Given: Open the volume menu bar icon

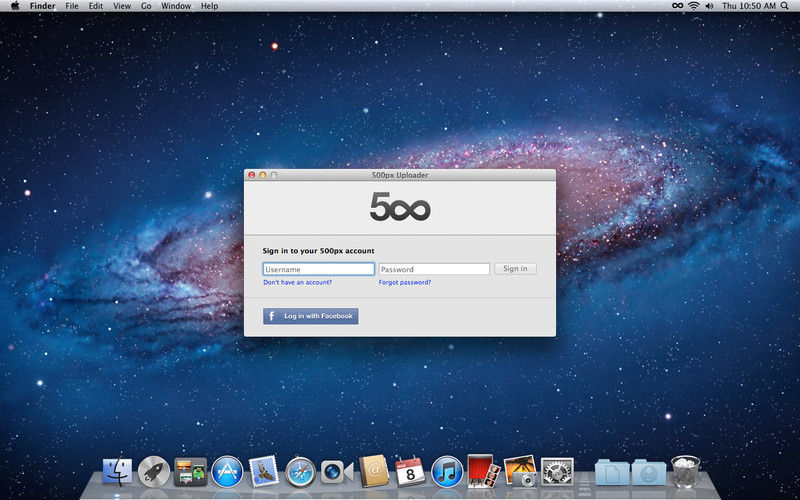Looking at the screenshot, I should [709, 6].
